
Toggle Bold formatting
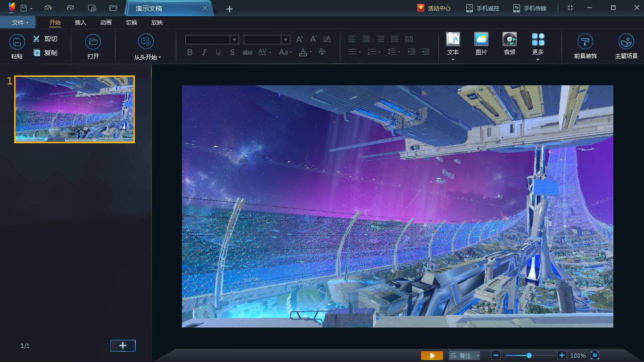click(x=190, y=52)
